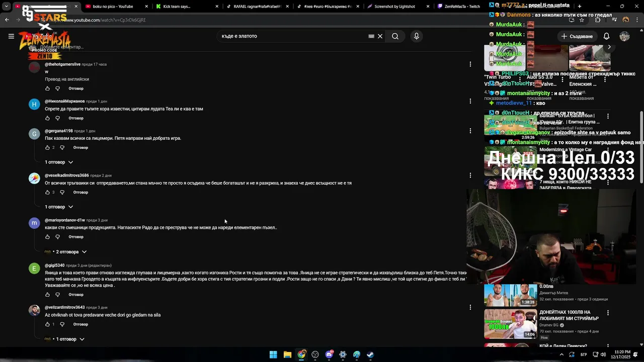Click Превод на английски translate link

point(67,79)
